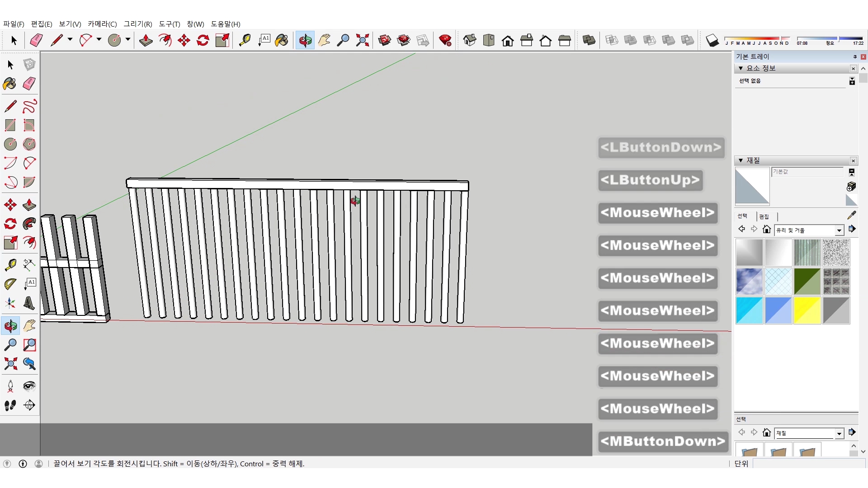Open the 카메라(C) menu
Screen dimensions: 868x488
102,24
